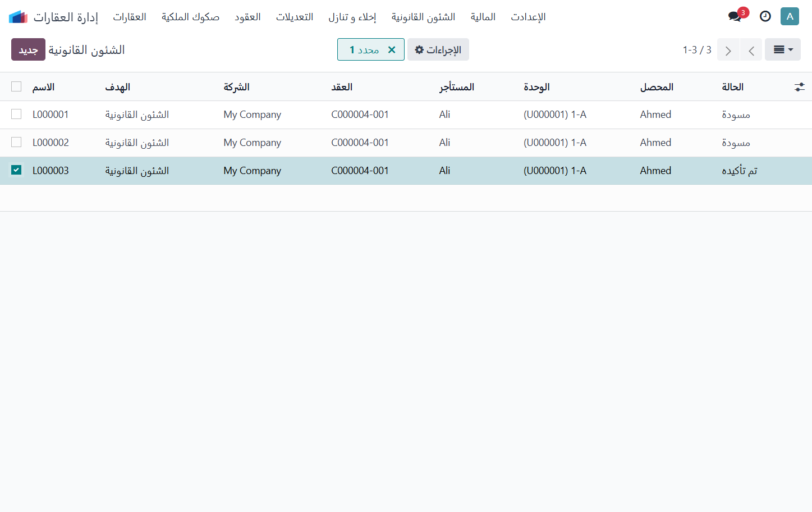
Task: Click the تم تأكيده status cell
Action: (x=740, y=171)
